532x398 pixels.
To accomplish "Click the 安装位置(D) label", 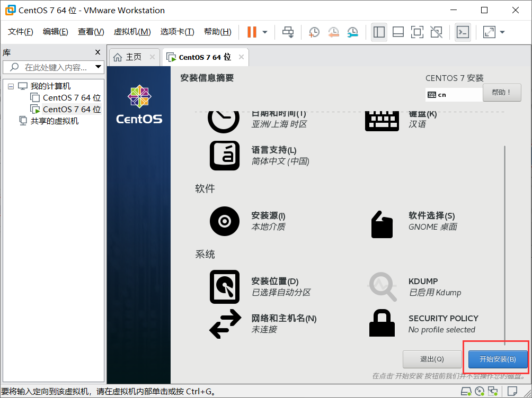I will [x=275, y=282].
